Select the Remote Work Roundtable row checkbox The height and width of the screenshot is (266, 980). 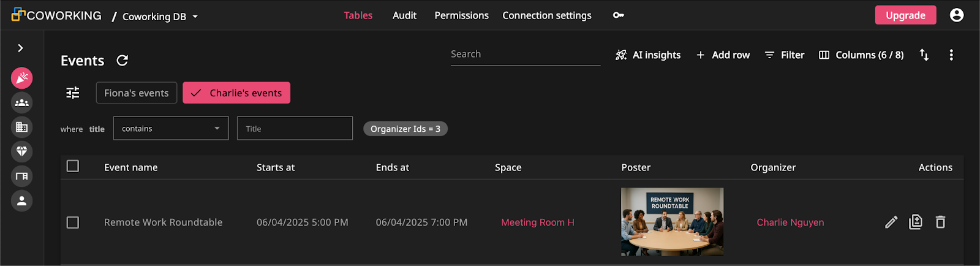(x=73, y=222)
